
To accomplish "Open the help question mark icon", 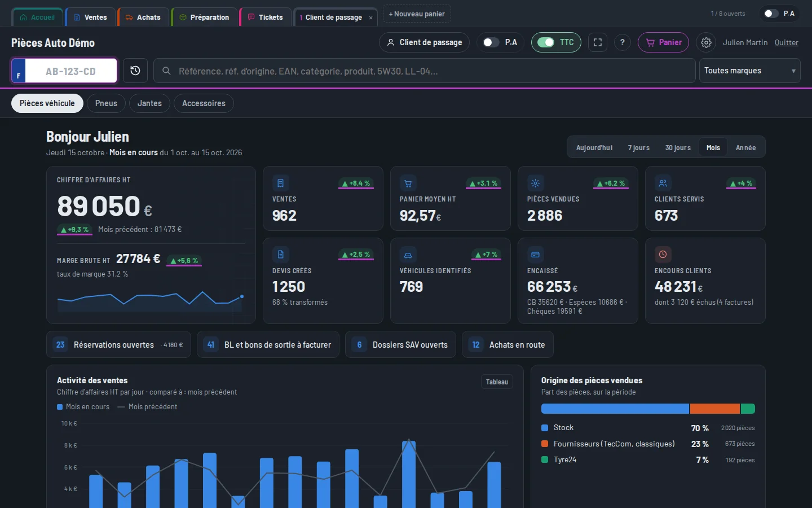I will coord(623,42).
